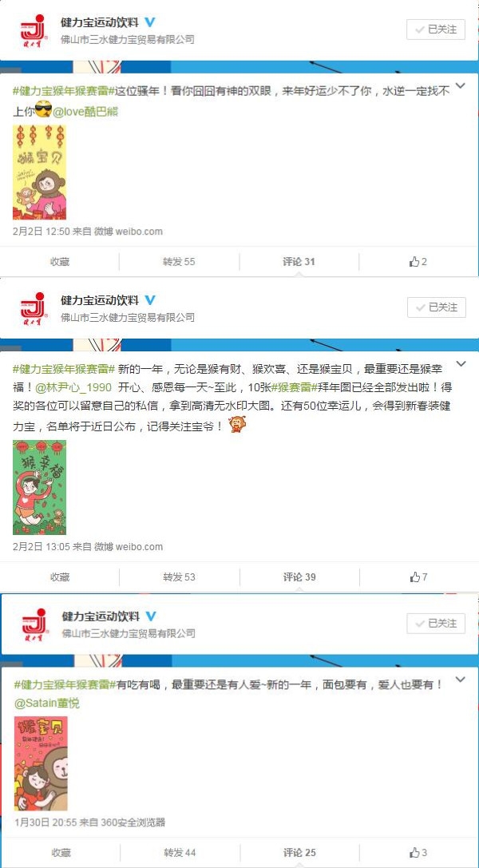Expand the third post's options chevron
Screen dimensions: 479x868
[460, 680]
